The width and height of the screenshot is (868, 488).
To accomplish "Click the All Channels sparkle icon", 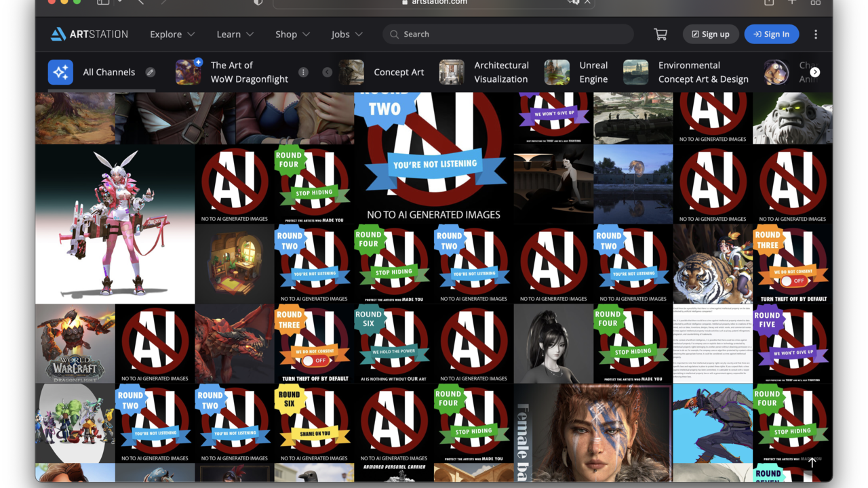I will (60, 73).
